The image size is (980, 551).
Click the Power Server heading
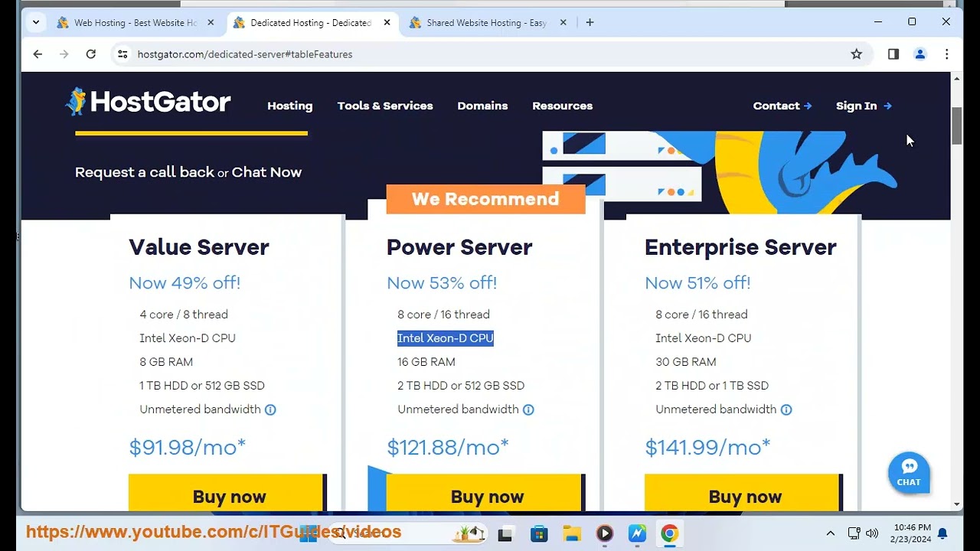pos(459,247)
